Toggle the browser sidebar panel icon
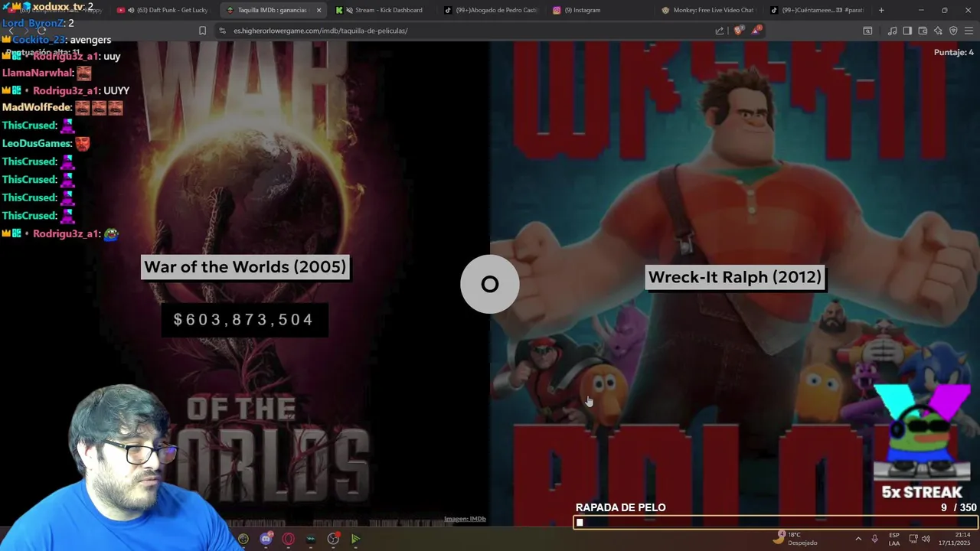 click(x=907, y=31)
